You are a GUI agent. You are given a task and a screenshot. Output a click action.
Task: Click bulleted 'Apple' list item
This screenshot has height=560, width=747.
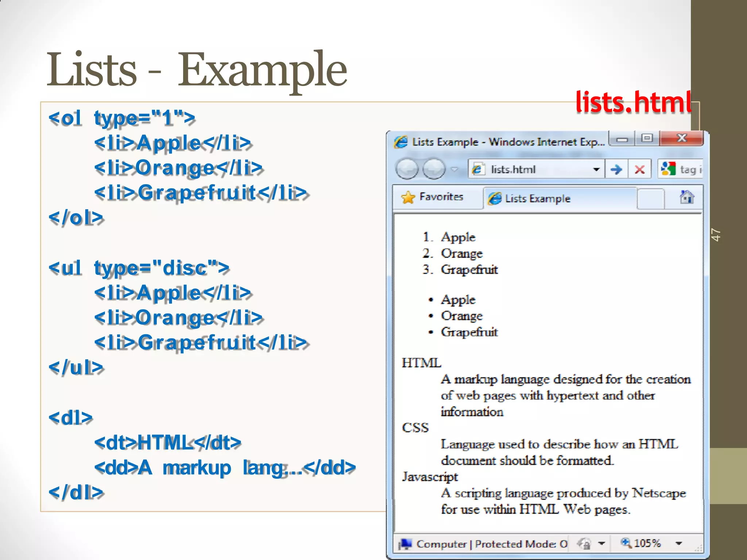point(458,300)
